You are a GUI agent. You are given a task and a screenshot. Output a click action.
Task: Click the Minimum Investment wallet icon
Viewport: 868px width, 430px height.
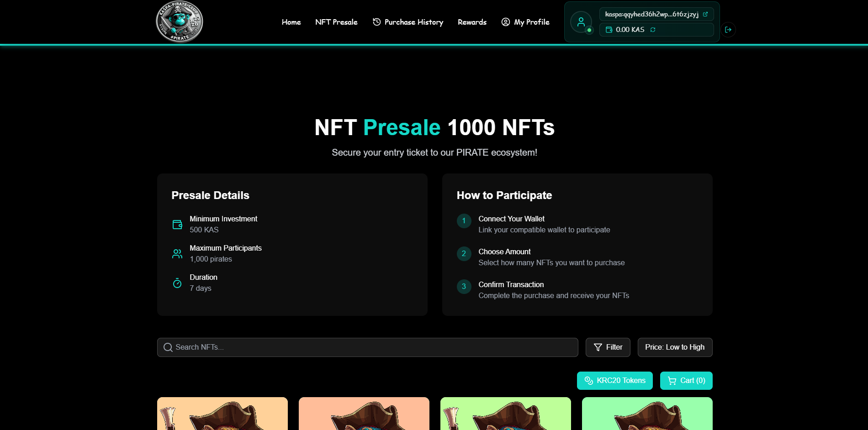(177, 225)
